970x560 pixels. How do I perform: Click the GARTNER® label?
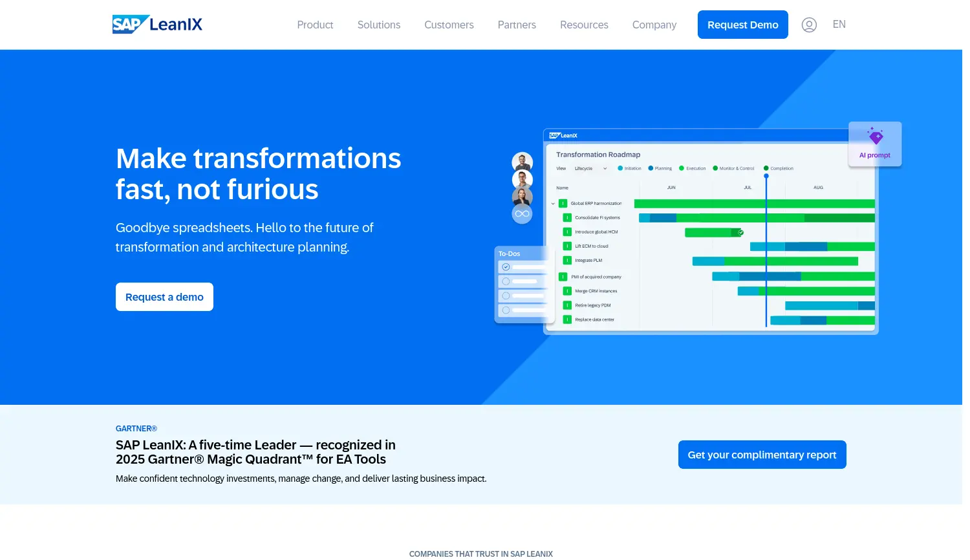(136, 429)
